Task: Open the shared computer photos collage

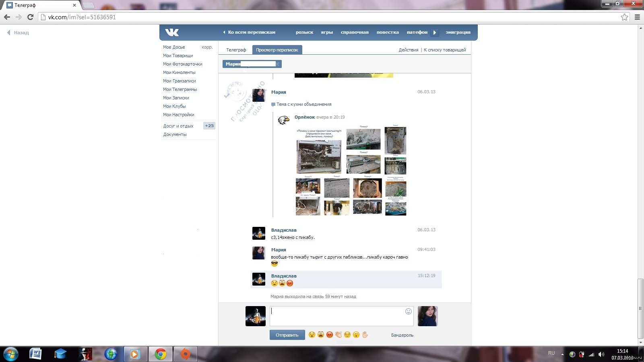Action: tap(351, 171)
